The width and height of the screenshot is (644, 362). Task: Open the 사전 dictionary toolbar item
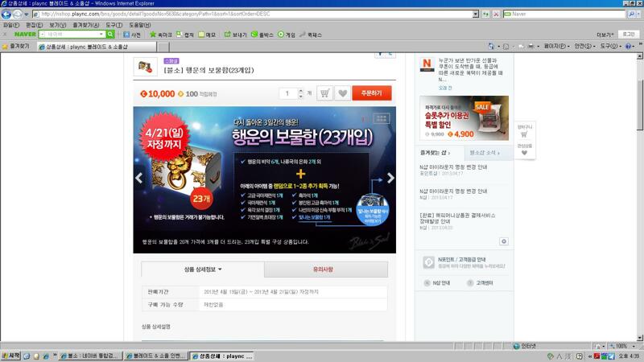pos(132,35)
